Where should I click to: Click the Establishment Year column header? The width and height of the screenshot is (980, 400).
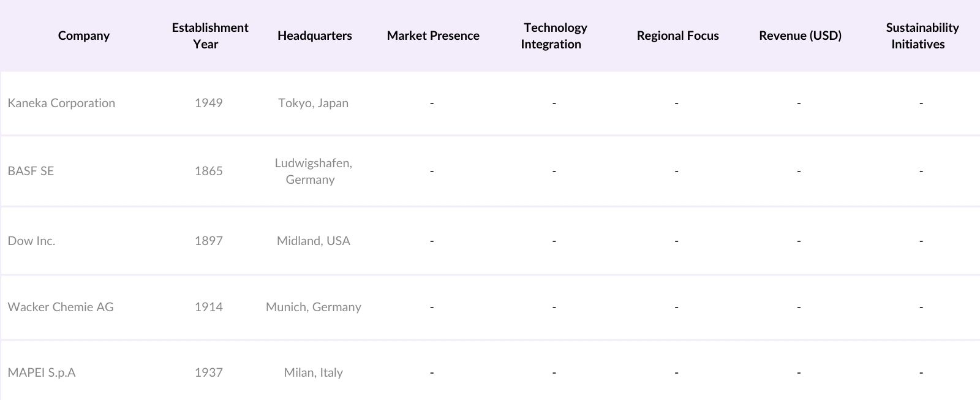point(209,36)
